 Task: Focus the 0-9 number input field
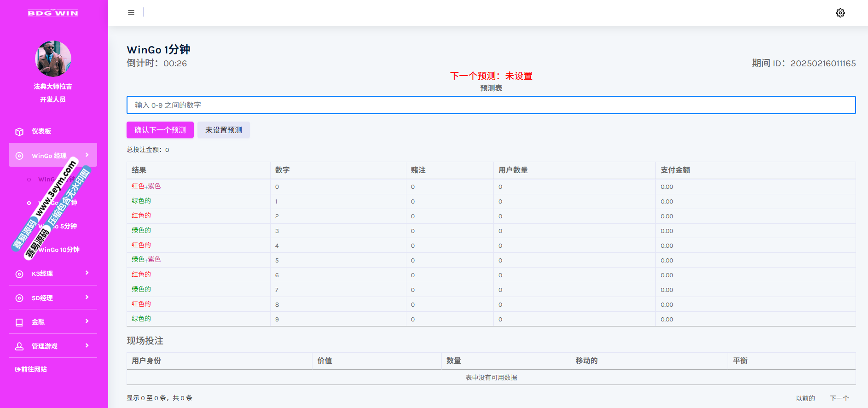tap(491, 105)
